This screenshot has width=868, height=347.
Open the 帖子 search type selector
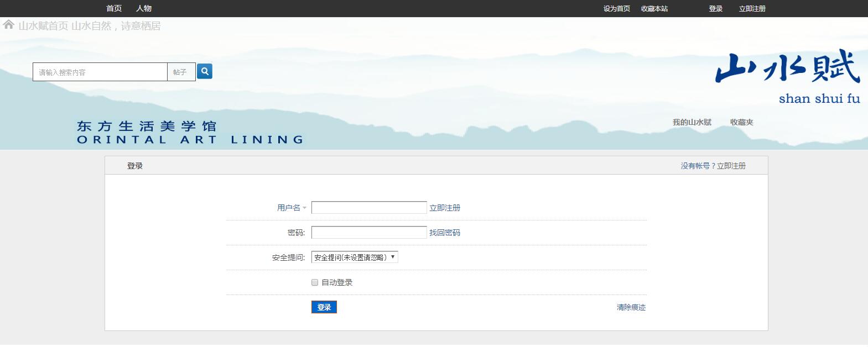tap(180, 72)
